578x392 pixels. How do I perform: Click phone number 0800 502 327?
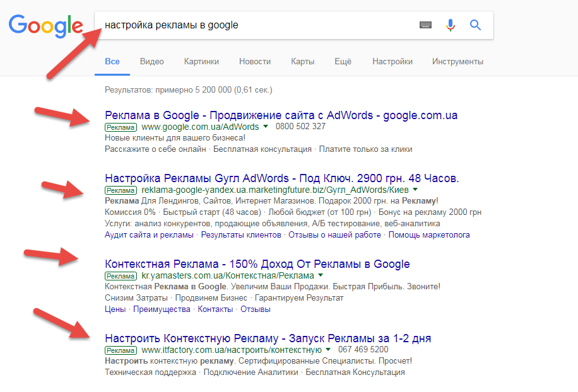pyautogui.click(x=300, y=126)
